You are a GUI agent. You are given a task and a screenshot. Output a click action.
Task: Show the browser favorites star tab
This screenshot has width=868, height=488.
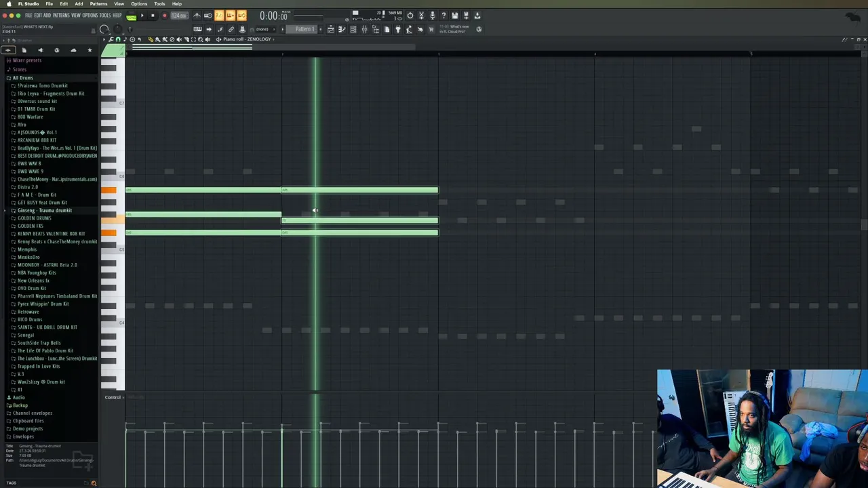pyautogui.click(x=90, y=50)
